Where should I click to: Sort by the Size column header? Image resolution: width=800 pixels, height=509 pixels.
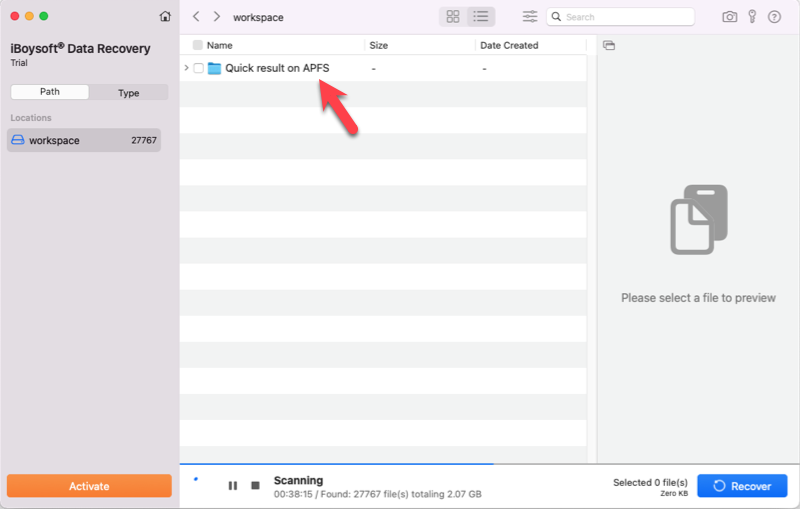click(379, 45)
